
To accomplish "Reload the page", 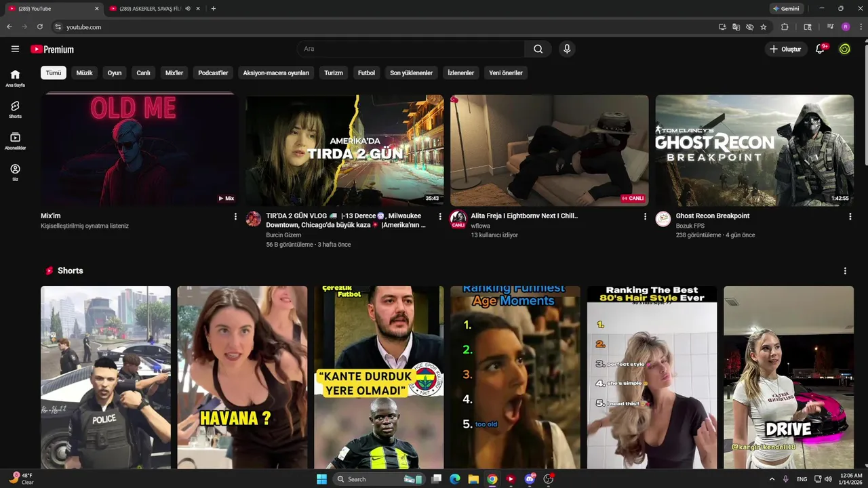I will (40, 27).
